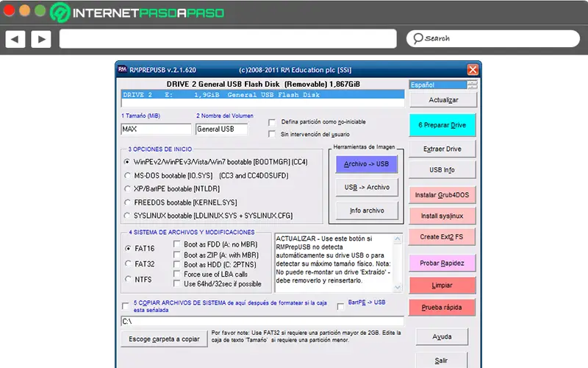
Task: Click the Actualizar button
Action: (443, 100)
